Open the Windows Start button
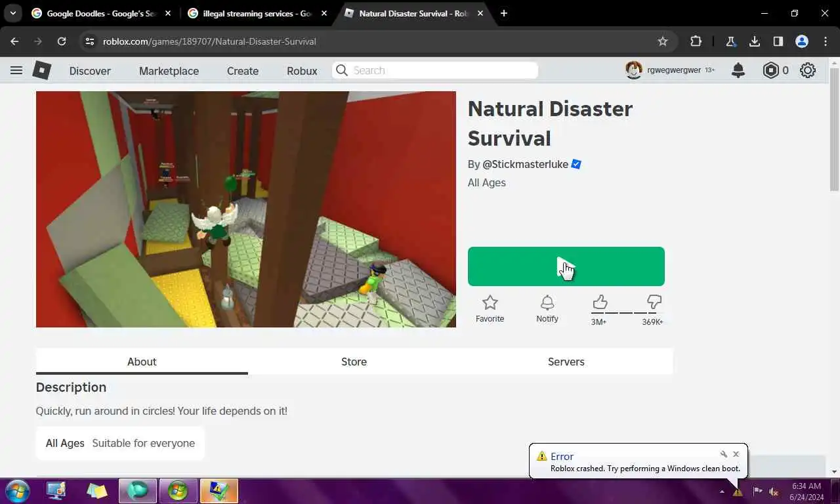The height and width of the screenshot is (504, 840). click(x=17, y=491)
